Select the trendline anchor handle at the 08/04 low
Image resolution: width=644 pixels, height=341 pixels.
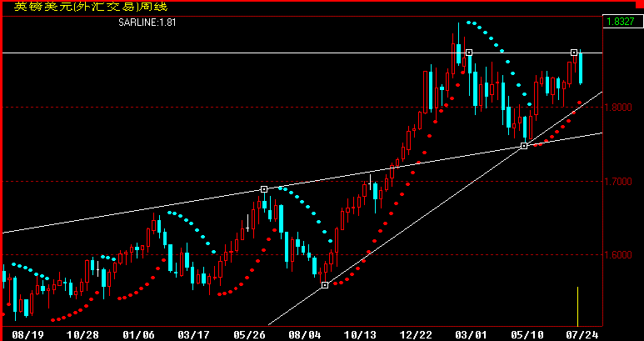pyautogui.click(x=325, y=285)
